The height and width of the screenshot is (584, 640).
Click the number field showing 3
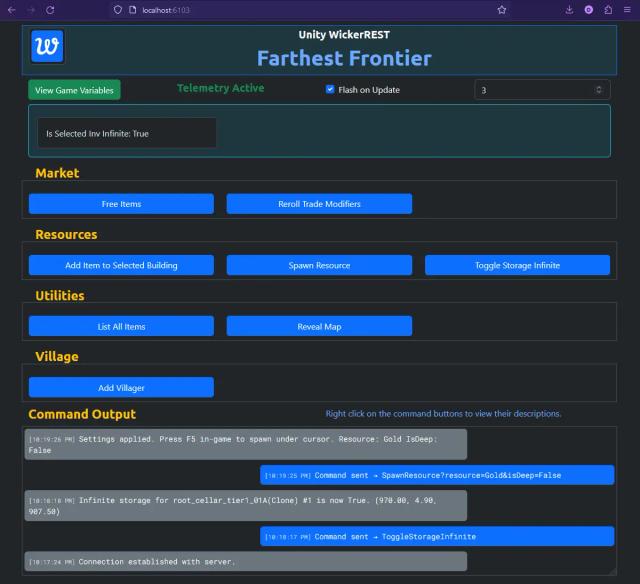[542, 90]
